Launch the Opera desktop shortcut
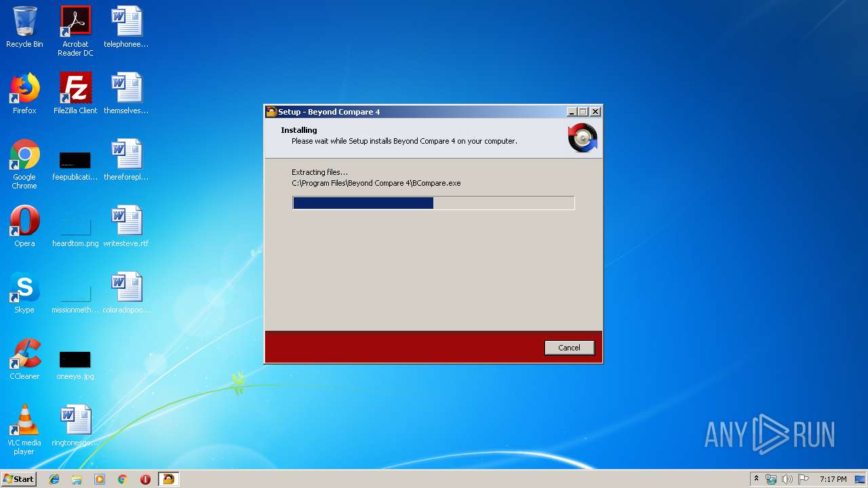This screenshot has width=868, height=488. pos(24,226)
